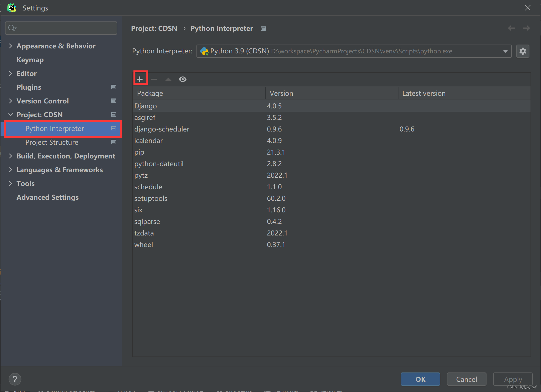Click project-level icon beside Python Interpreter breadcrumb
Screen dimensions: 541x392
click(x=263, y=29)
